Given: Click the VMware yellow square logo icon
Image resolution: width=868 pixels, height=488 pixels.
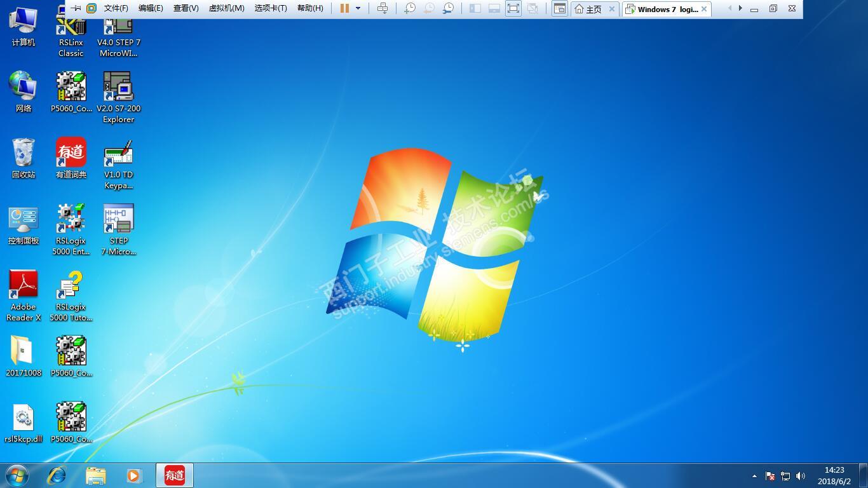Looking at the screenshot, I should coord(92,8).
